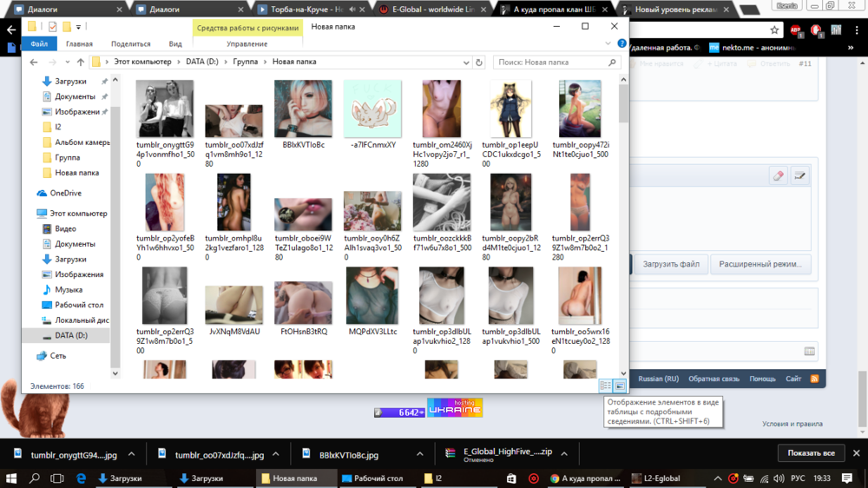
Task: Refresh the current folder view
Action: 479,63
